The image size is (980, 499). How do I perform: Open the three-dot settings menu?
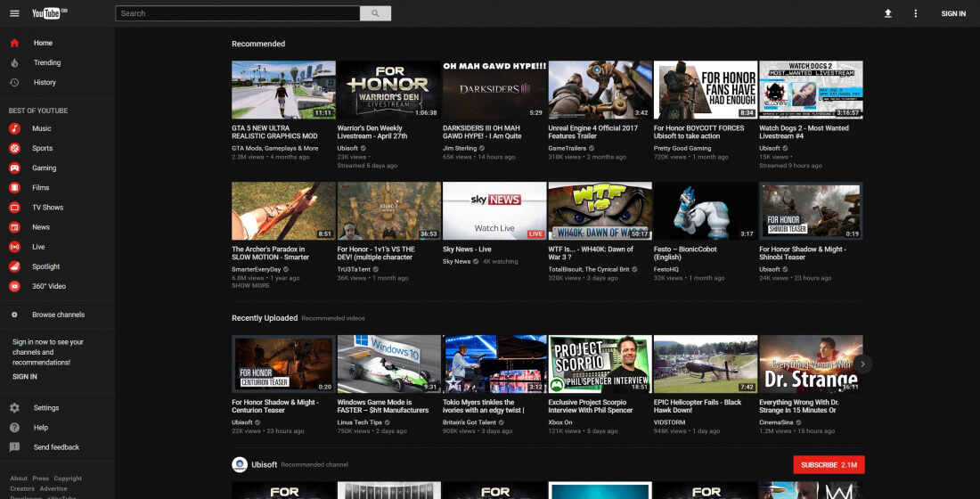(x=915, y=13)
